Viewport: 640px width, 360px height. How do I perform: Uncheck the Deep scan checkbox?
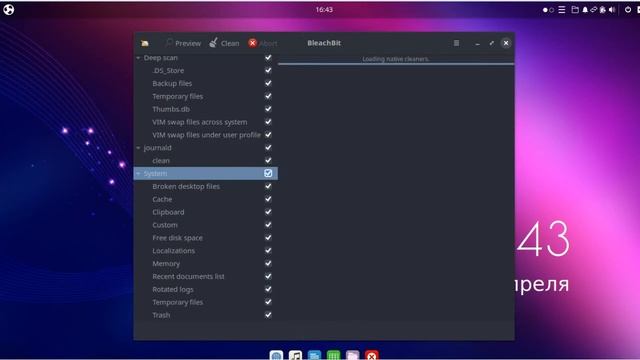[x=268, y=58]
